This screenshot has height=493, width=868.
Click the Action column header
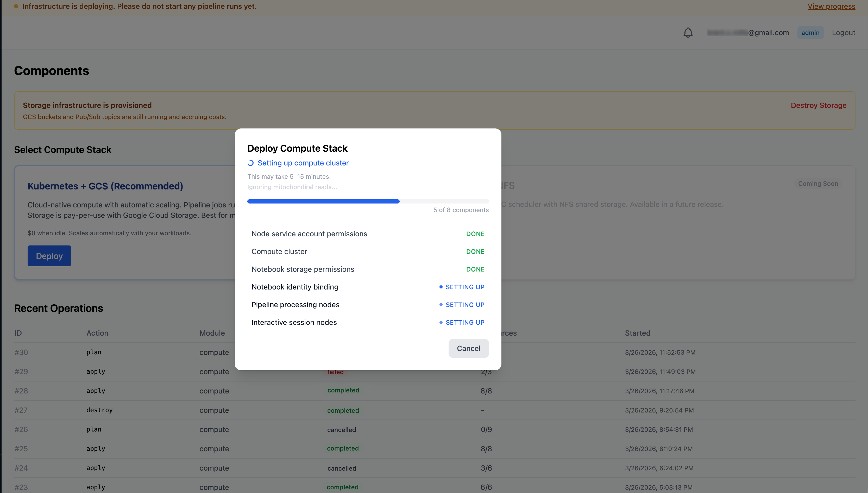click(97, 333)
